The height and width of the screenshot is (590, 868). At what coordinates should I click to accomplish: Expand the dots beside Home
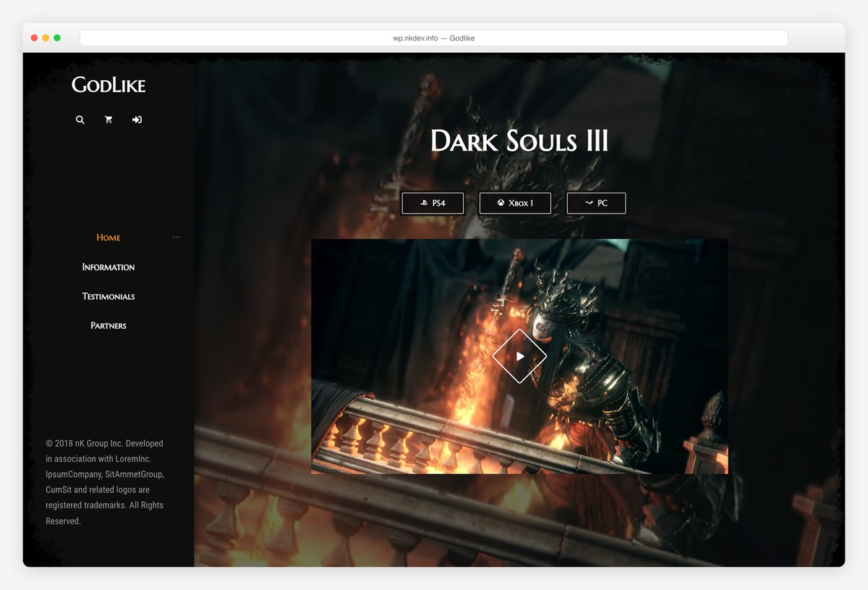pos(176,237)
